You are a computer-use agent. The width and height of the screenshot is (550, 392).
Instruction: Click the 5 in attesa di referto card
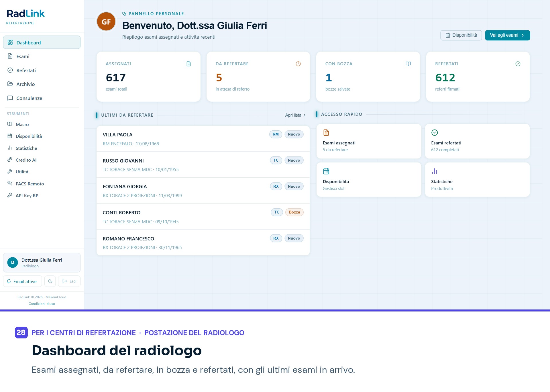pos(258,77)
